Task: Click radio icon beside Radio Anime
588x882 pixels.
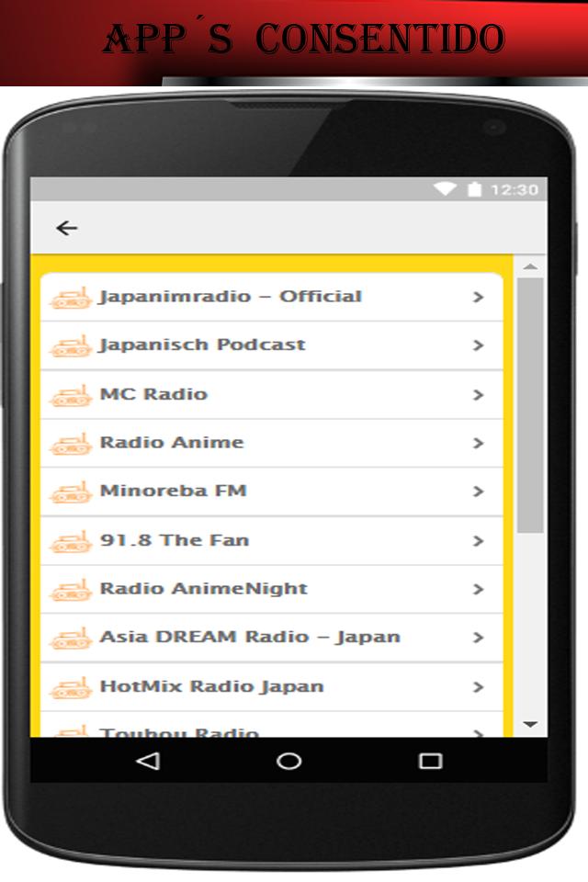Action: [71, 444]
